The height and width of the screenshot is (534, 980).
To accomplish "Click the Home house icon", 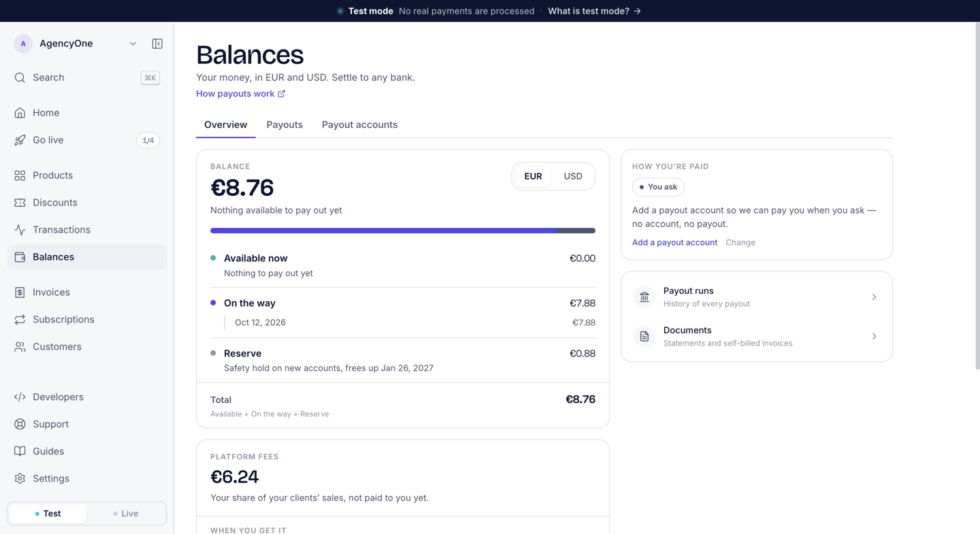I will [x=20, y=113].
